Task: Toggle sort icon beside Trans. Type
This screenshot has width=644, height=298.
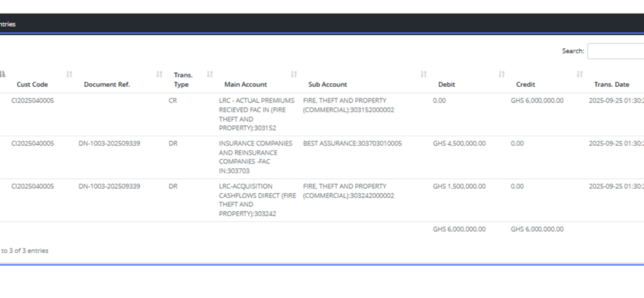Action: coord(210,74)
